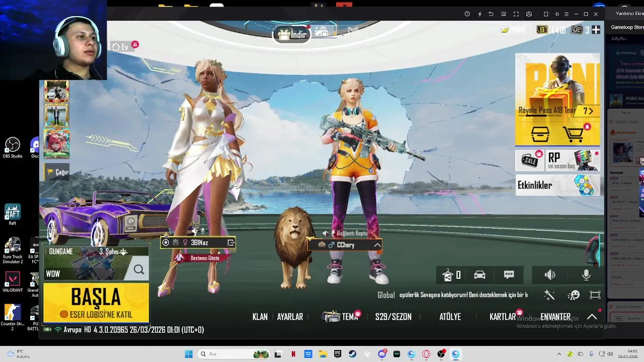The width and height of the screenshot is (644, 362).
Task: Open the emulator help question-mark icon
Action: coord(467,14)
